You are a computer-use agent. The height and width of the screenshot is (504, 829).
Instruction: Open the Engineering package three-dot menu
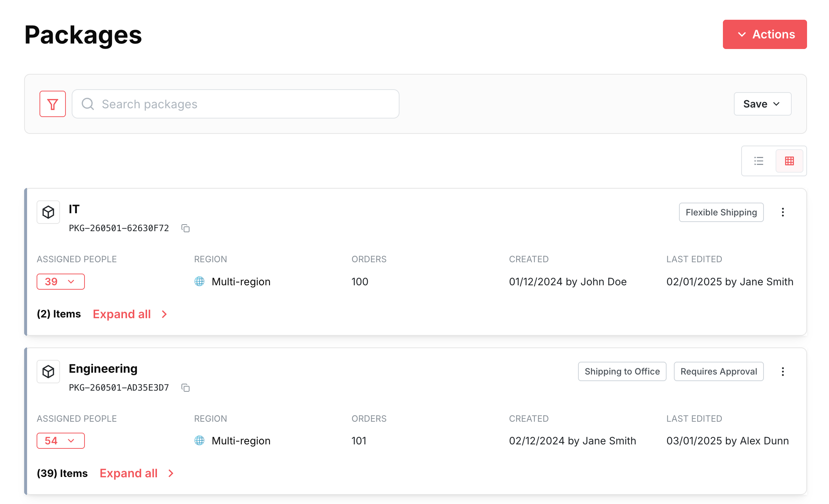783,372
